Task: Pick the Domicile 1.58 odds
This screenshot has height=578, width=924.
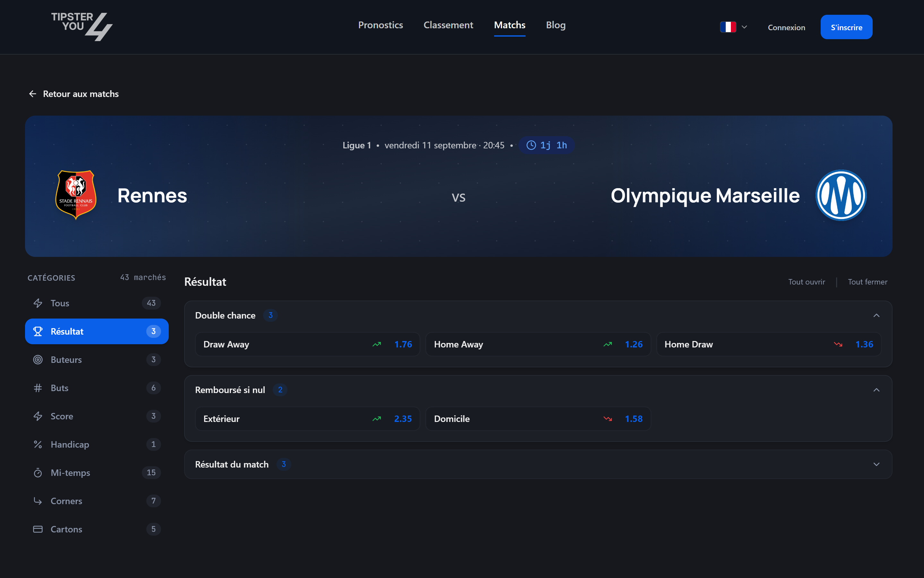Action: point(538,419)
